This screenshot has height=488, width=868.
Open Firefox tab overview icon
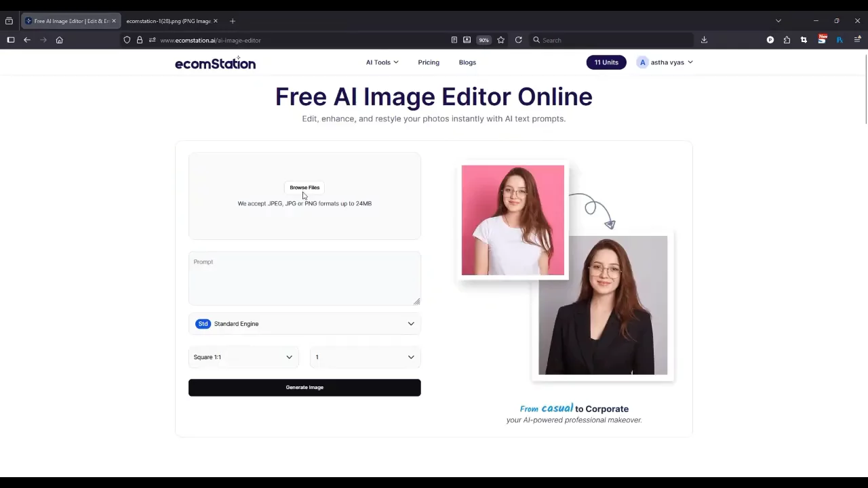tap(9, 21)
